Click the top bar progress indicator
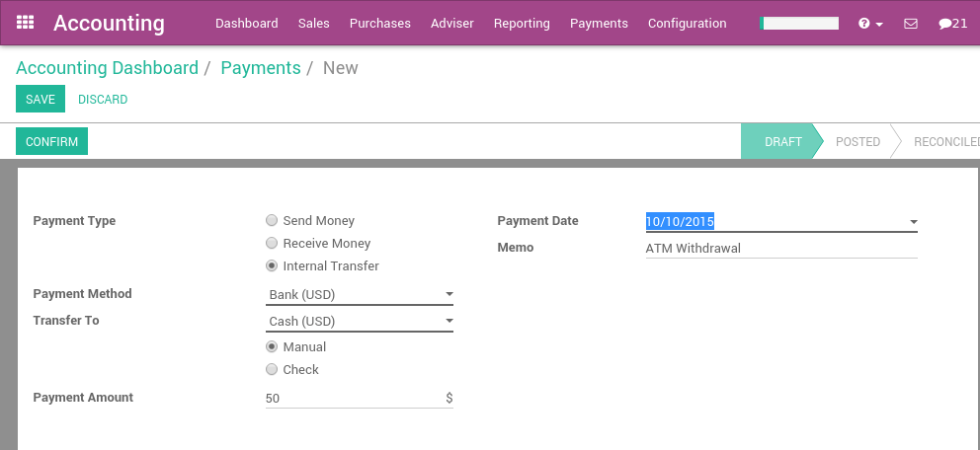 (x=799, y=23)
